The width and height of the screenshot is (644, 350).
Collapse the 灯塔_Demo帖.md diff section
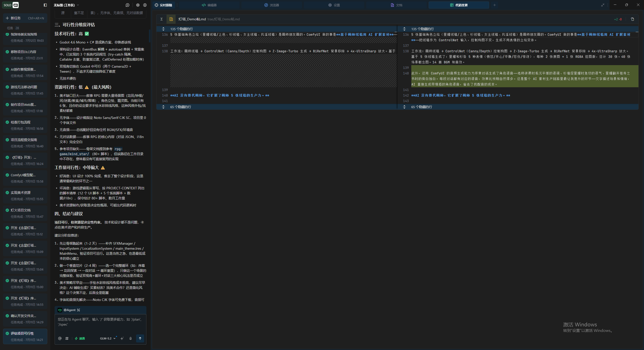click(x=162, y=19)
